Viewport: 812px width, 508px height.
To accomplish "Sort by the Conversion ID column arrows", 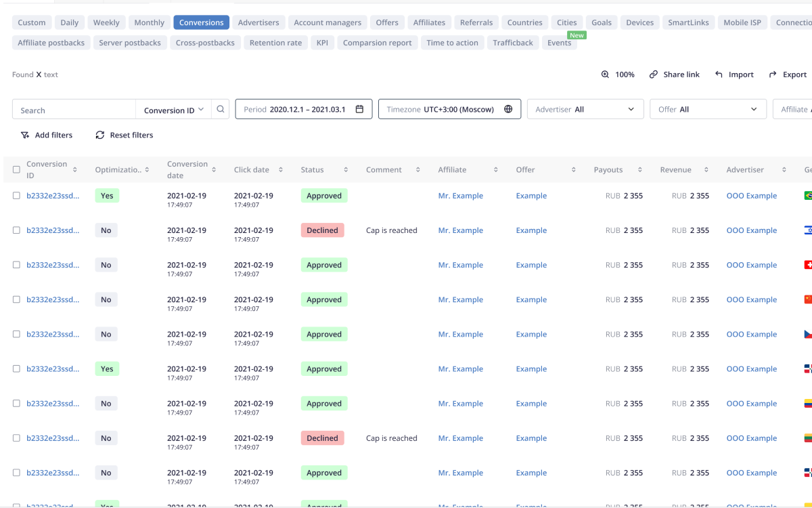I will (x=75, y=170).
